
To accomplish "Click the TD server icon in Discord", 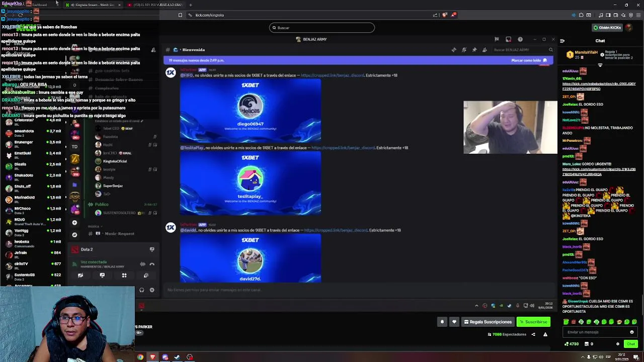I will coord(74,147).
